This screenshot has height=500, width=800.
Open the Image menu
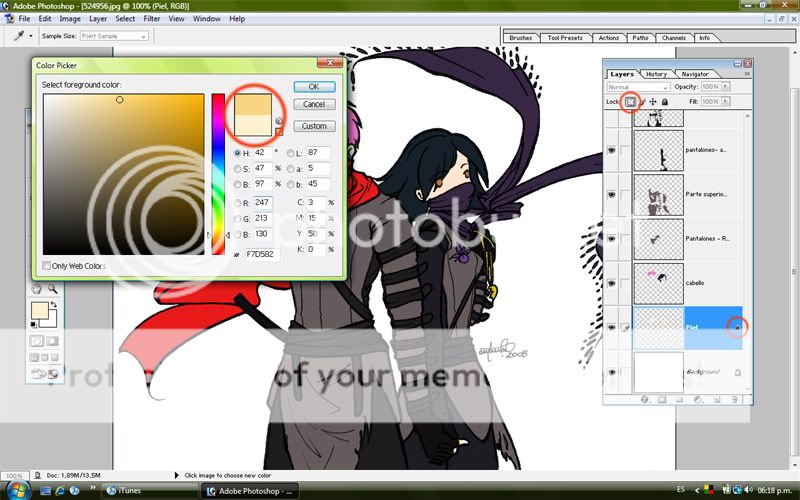coord(70,19)
